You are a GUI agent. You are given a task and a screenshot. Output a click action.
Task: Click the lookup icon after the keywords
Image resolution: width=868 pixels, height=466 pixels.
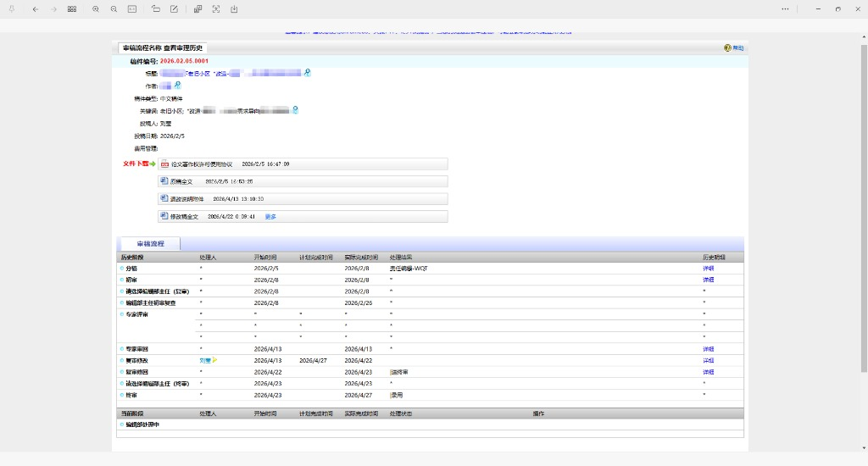pyautogui.click(x=295, y=110)
